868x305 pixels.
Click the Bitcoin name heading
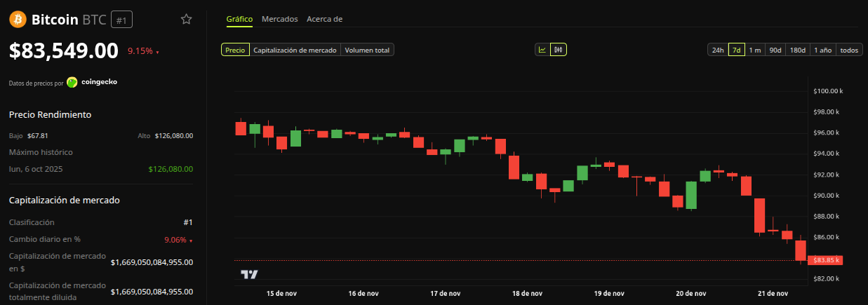55,20
